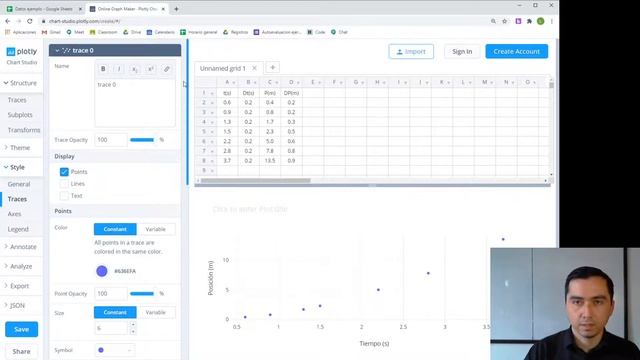Click browser back arrow
This screenshot has width=640, height=360.
point(8,21)
